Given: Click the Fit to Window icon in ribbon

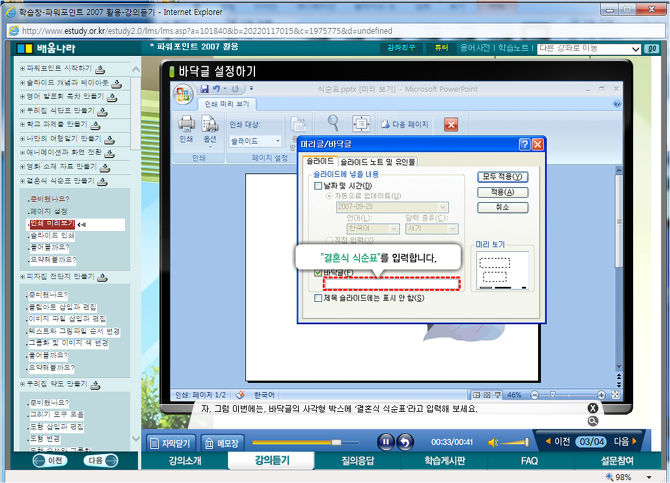Looking at the screenshot, I should 361,124.
